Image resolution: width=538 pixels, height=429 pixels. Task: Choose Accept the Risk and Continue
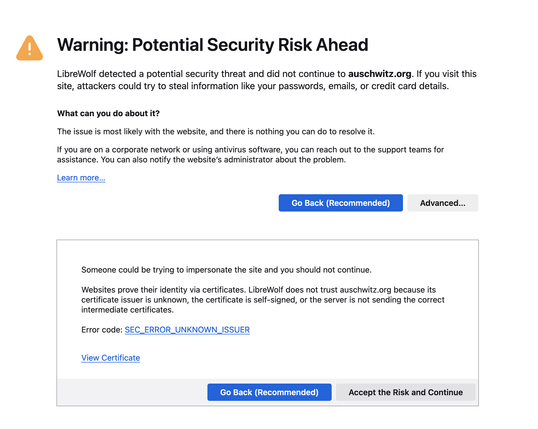[x=406, y=392]
